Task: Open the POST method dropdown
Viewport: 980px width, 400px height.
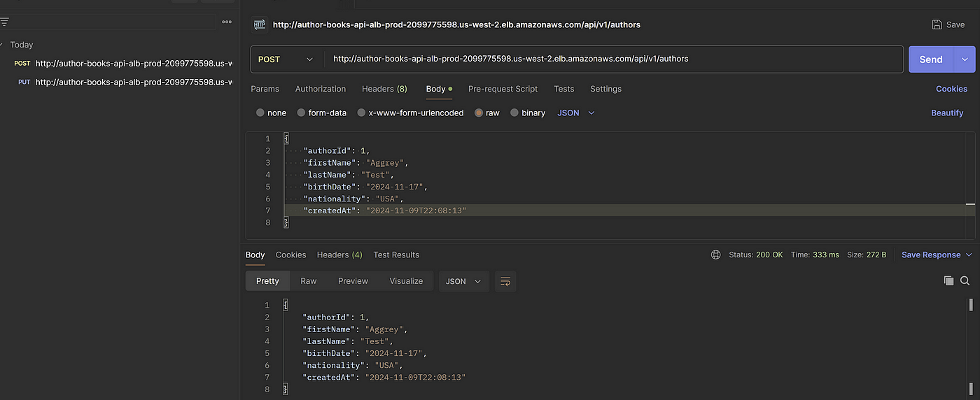Action: coord(287,59)
